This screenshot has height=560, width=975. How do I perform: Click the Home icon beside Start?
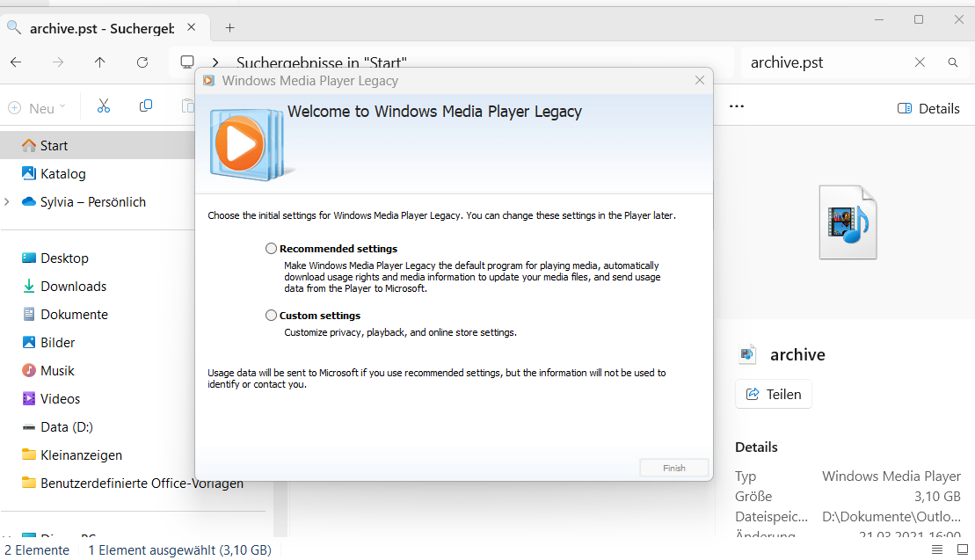(29, 145)
